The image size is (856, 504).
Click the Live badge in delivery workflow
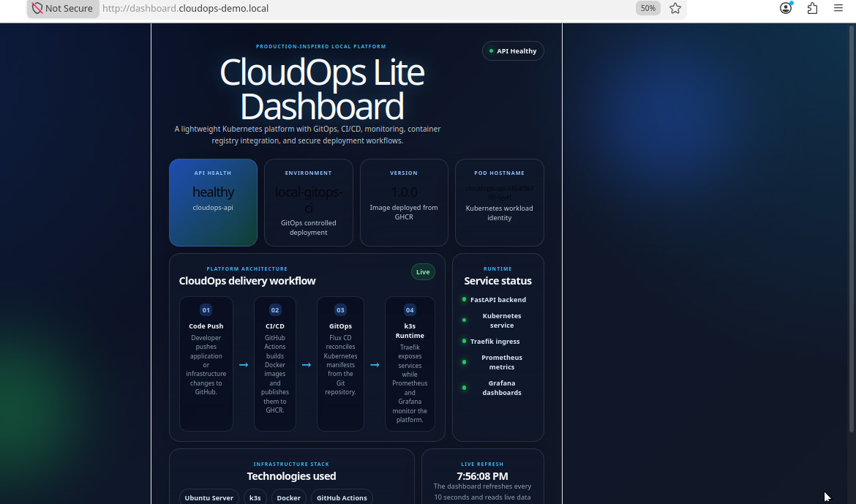click(x=423, y=272)
